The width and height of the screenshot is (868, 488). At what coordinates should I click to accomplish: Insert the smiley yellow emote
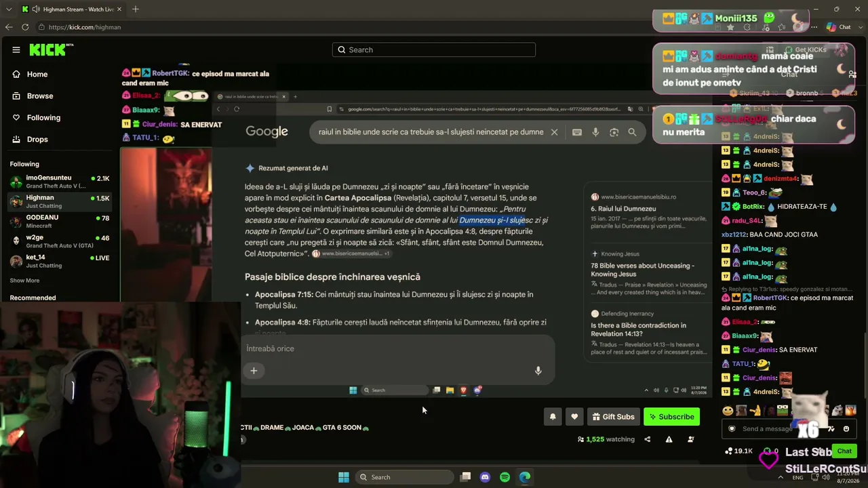tap(728, 410)
